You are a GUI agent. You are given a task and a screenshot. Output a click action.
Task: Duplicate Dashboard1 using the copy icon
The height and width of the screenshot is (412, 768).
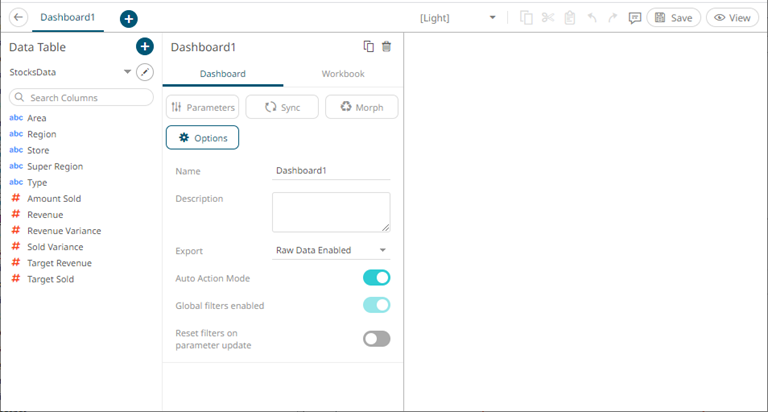coord(368,47)
